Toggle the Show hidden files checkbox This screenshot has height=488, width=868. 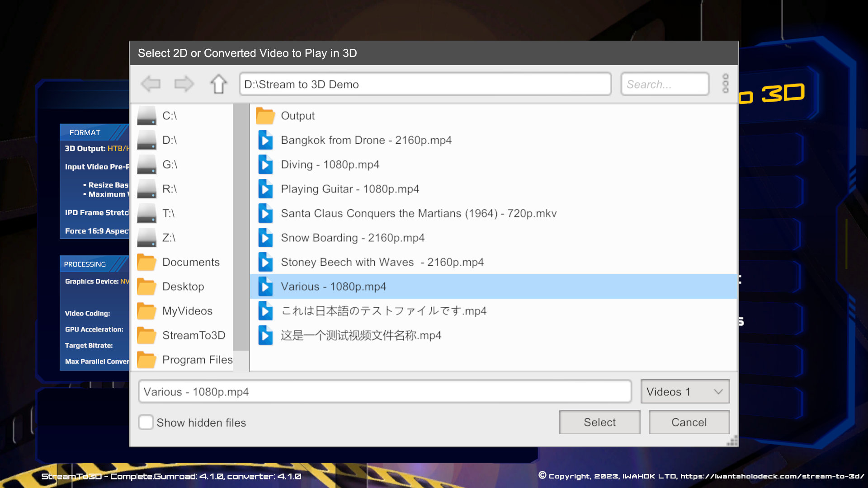click(146, 422)
